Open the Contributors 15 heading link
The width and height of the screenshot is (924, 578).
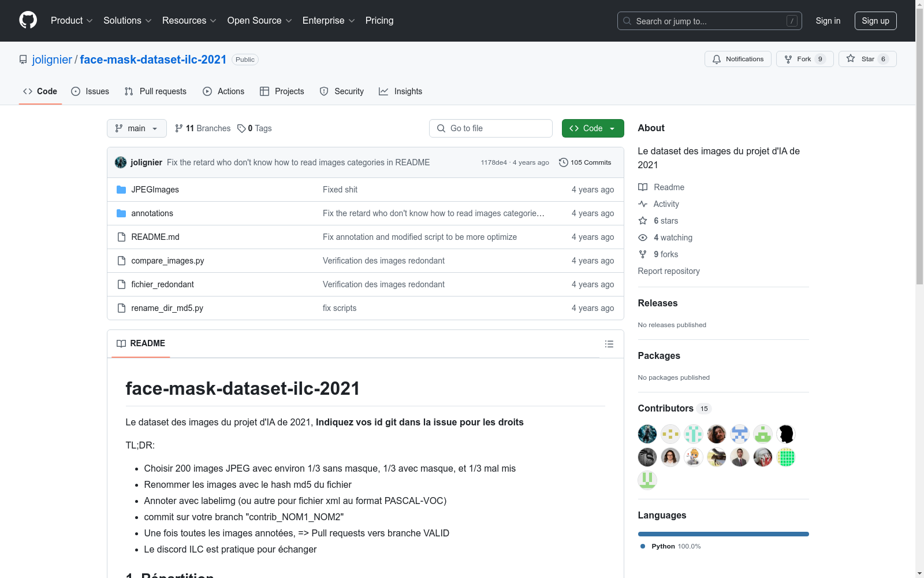[x=675, y=408]
